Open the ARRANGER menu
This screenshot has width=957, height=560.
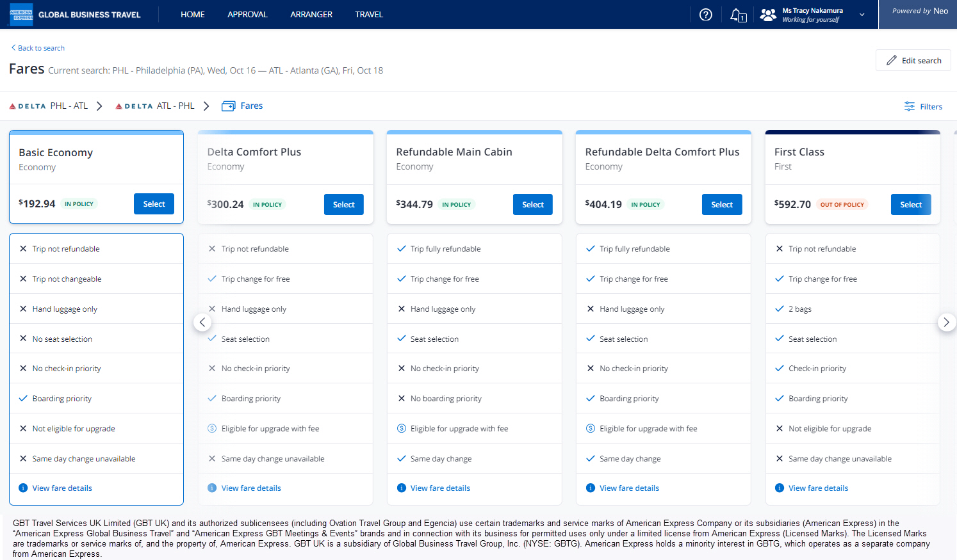[x=311, y=14]
